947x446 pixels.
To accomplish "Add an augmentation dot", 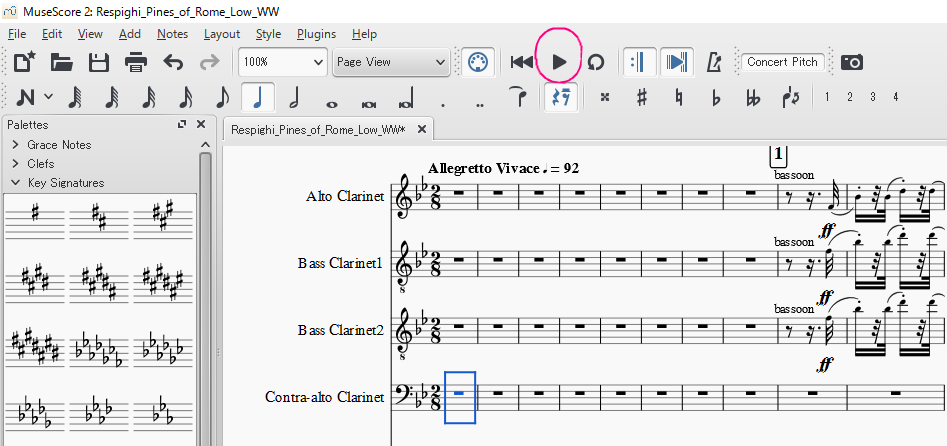I will [x=443, y=103].
